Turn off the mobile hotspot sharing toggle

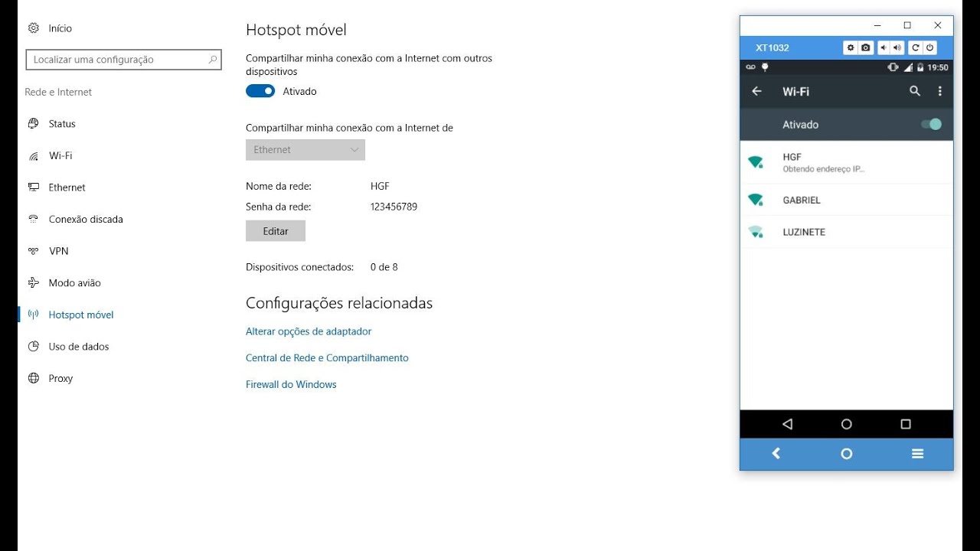tap(260, 91)
